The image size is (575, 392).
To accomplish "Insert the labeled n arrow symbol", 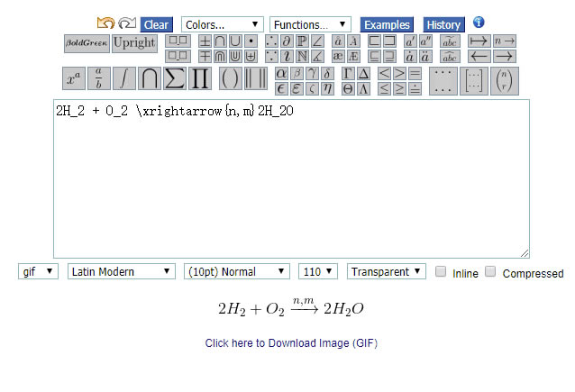I will tap(505, 41).
